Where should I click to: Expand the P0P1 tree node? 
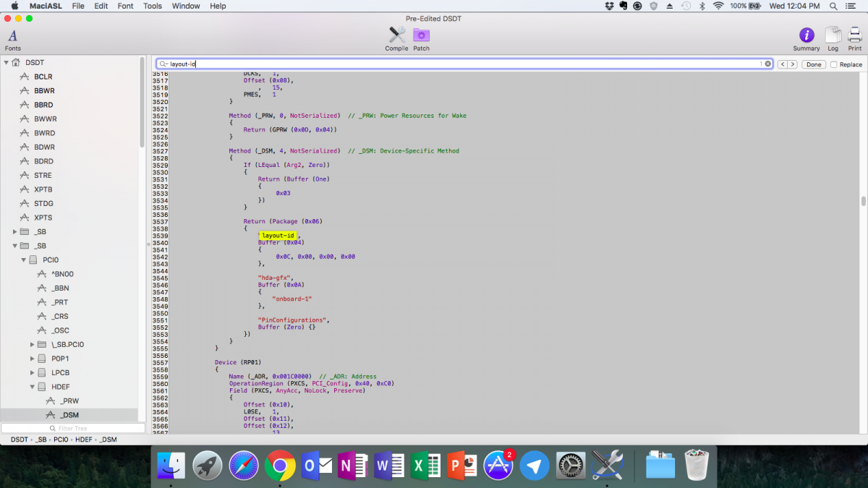33,359
